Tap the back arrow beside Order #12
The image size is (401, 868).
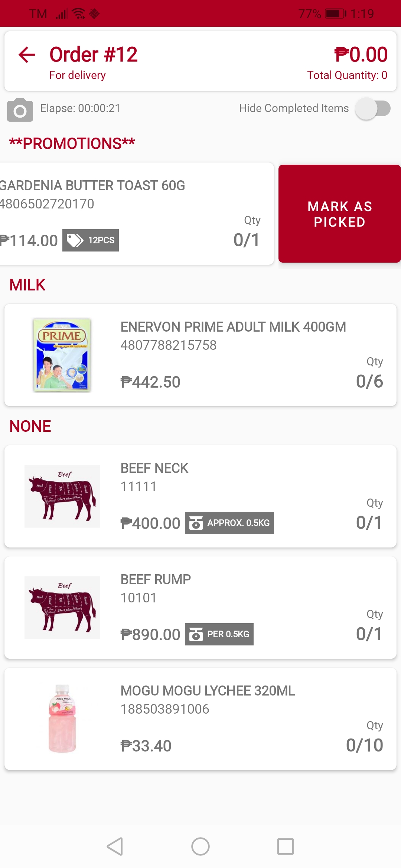pos(27,55)
